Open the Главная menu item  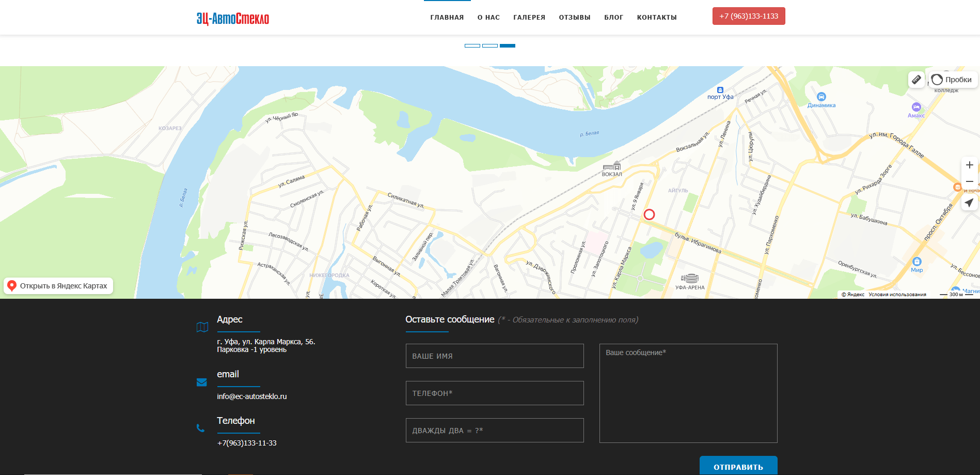pyautogui.click(x=447, y=18)
